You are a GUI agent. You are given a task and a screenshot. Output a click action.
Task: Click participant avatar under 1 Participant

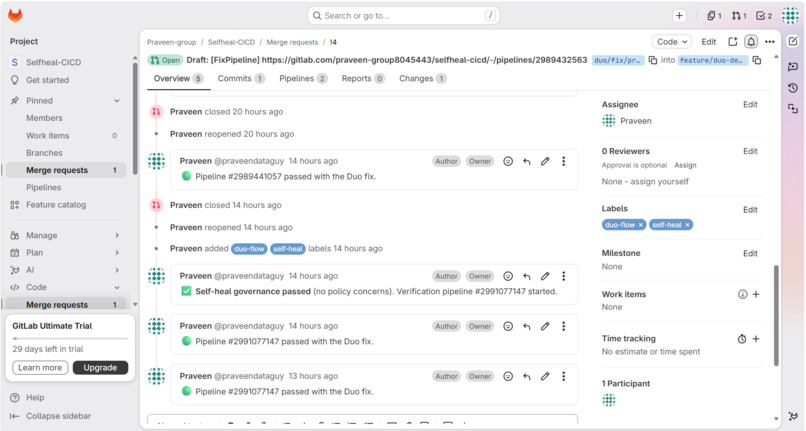(609, 400)
